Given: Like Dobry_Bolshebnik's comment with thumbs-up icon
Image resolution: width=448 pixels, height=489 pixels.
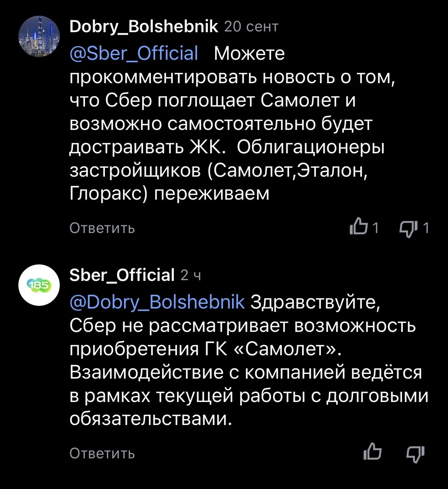Looking at the screenshot, I should (358, 228).
